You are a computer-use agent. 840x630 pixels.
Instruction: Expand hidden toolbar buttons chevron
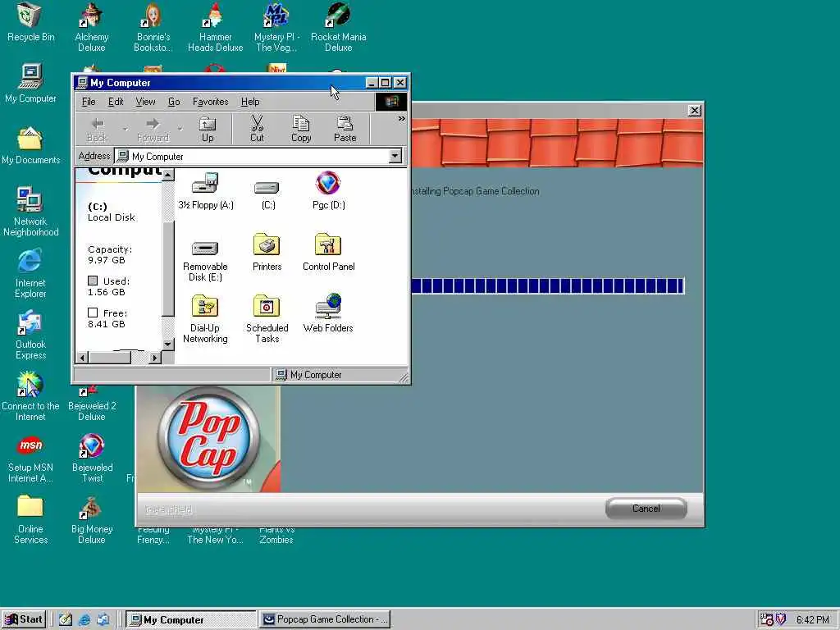(x=401, y=118)
